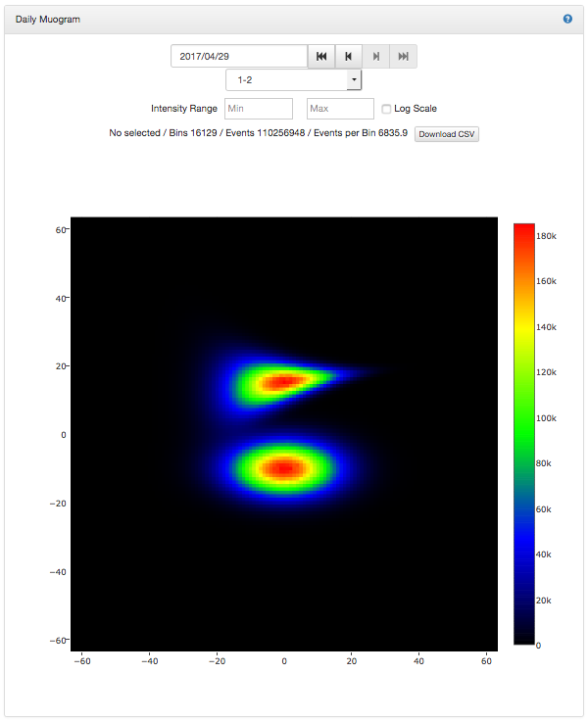
Task: Click the date field showing 2017/04/29
Action: point(239,57)
